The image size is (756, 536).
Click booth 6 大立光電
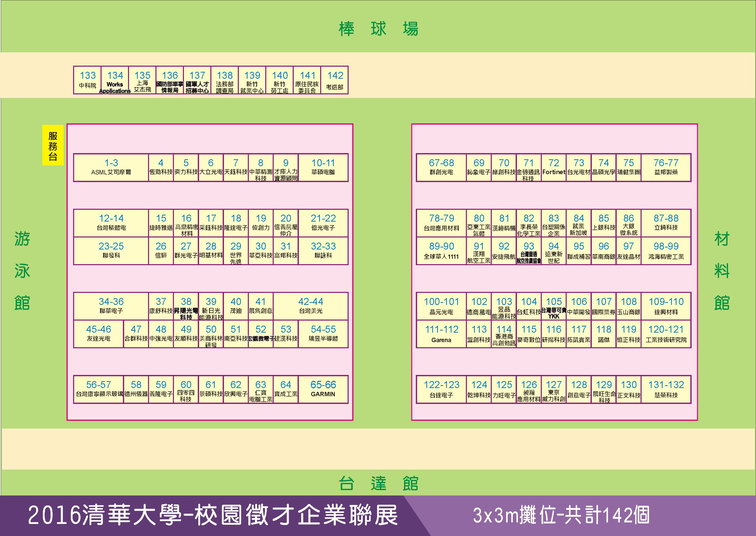pyautogui.click(x=211, y=167)
